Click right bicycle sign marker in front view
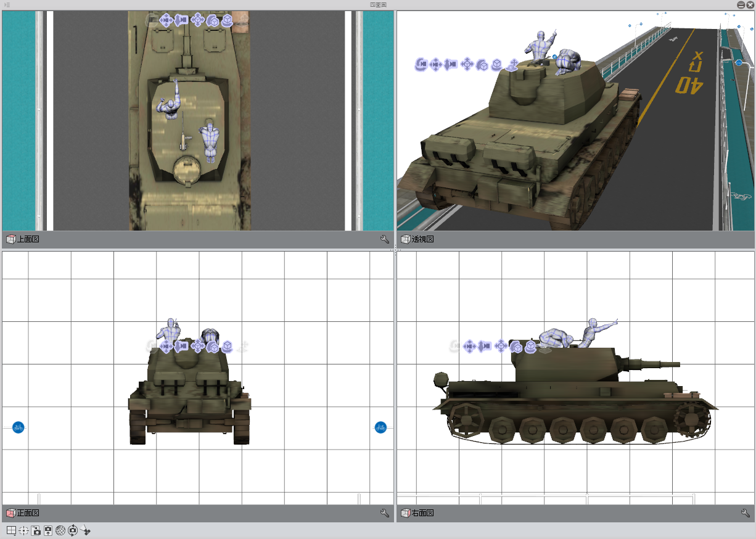This screenshot has width=756, height=539. click(x=380, y=427)
